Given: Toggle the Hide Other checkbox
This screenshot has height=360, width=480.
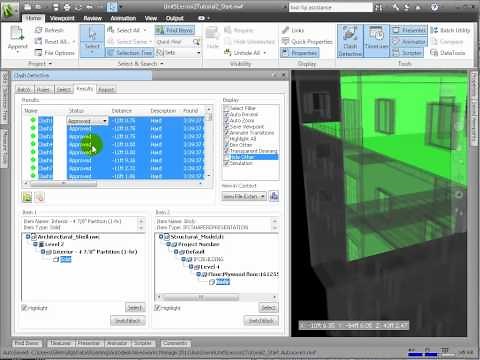Looking at the screenshot, I should [x=226, y=157].
